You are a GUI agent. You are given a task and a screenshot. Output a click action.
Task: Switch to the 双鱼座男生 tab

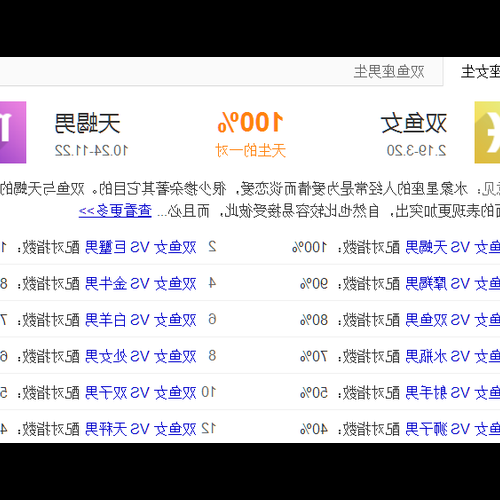(x=389, y=72)
